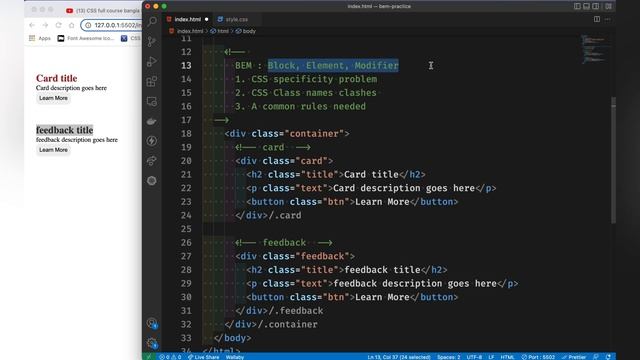Click the feedback title heading in browser
640x360 pixels.
click(x=64, y=130)
